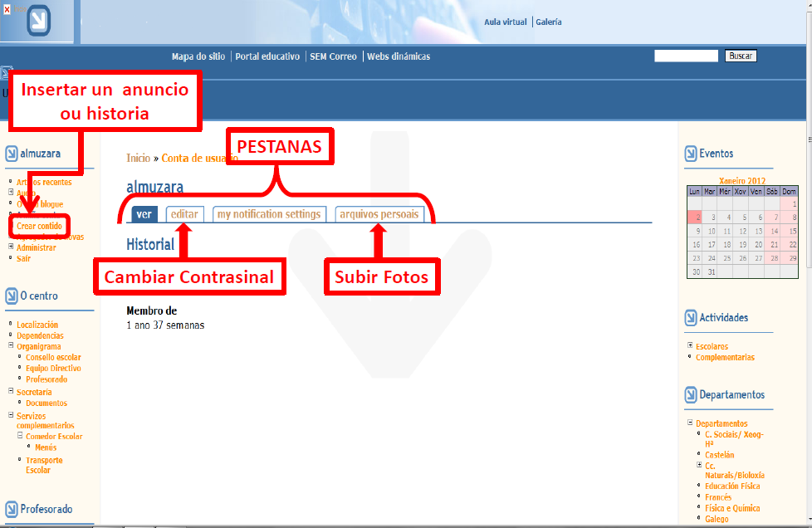This screenshot has width=812, height=528.
Task: Expand the Cc. Naturais/Bioloxía node
Action: [x=699, y=466]
